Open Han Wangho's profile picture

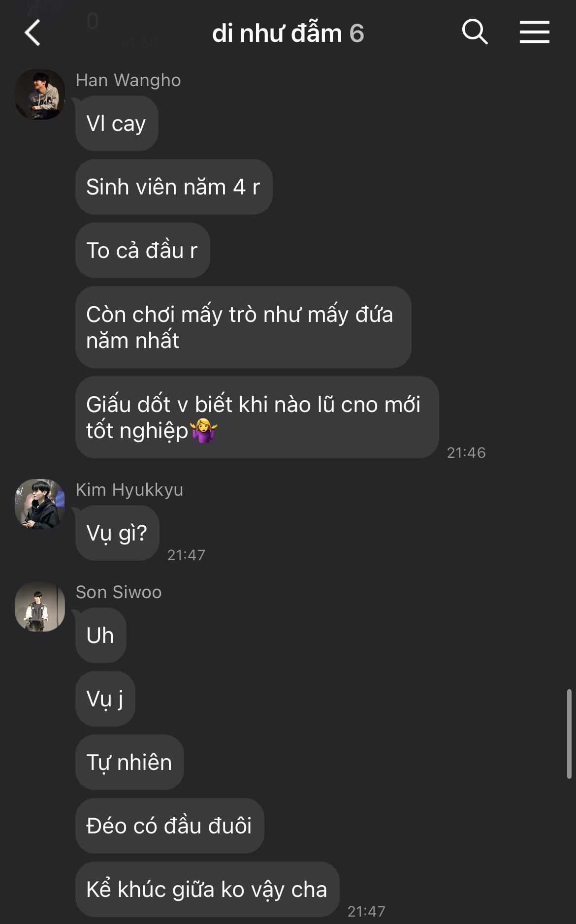[40, 95]
